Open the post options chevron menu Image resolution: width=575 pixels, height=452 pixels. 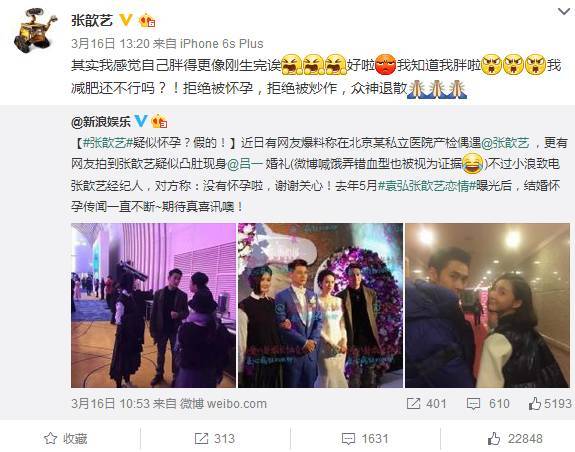click(x=565, y=12)
